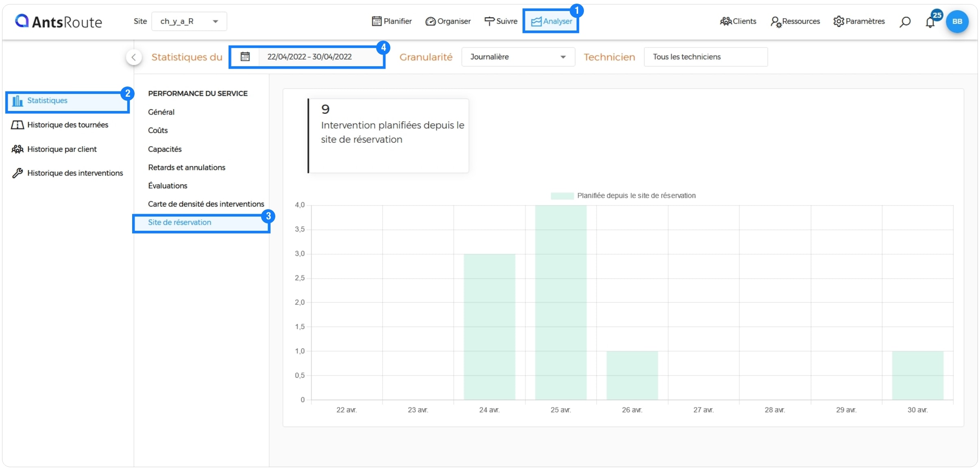Switch to the Coûts statistics page

[158, 130]
